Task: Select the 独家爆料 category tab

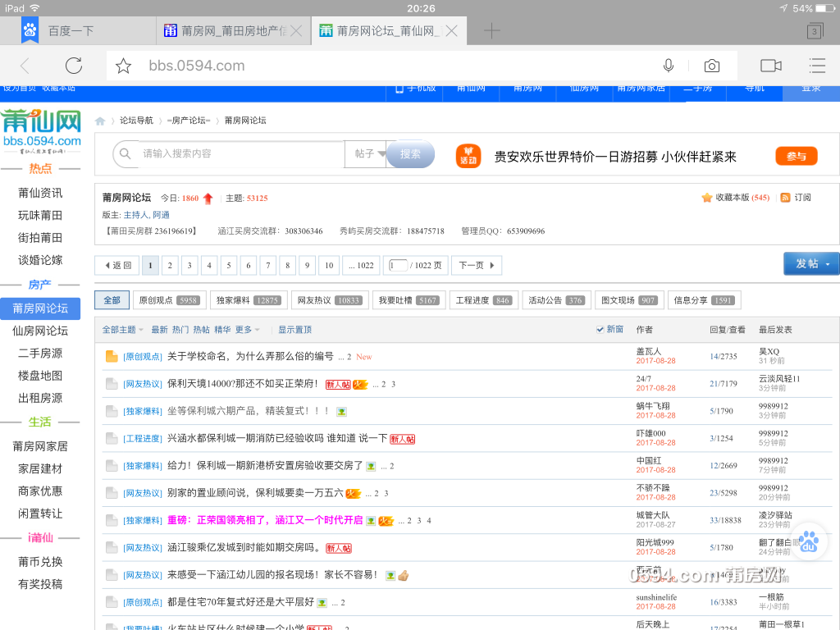Action: (x=249, y=300)
